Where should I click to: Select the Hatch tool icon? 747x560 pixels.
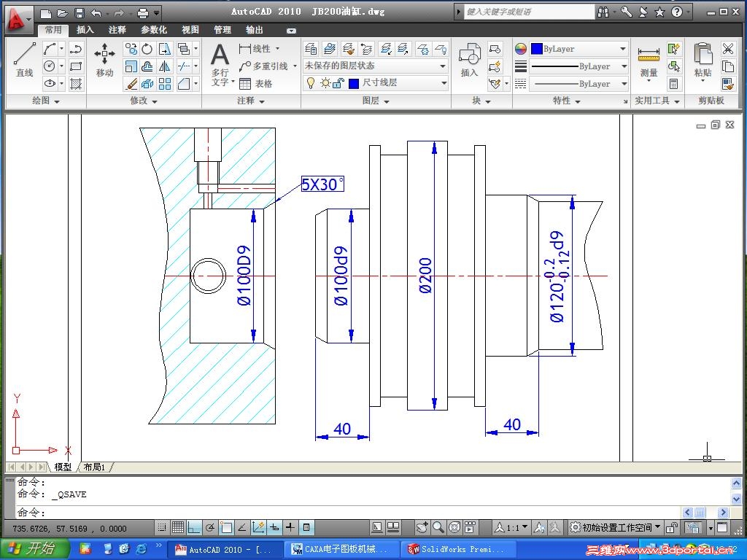[x=76, y=83]
